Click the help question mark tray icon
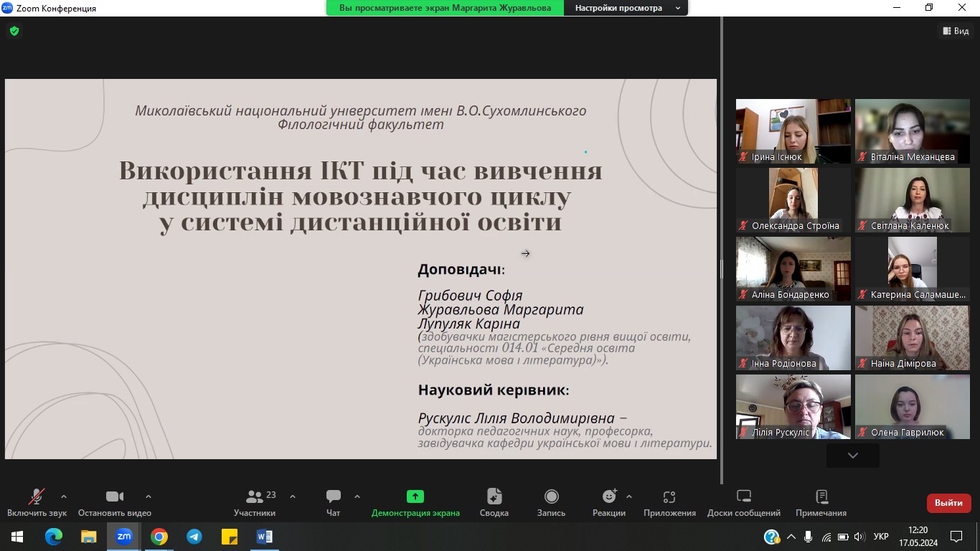 772,537
